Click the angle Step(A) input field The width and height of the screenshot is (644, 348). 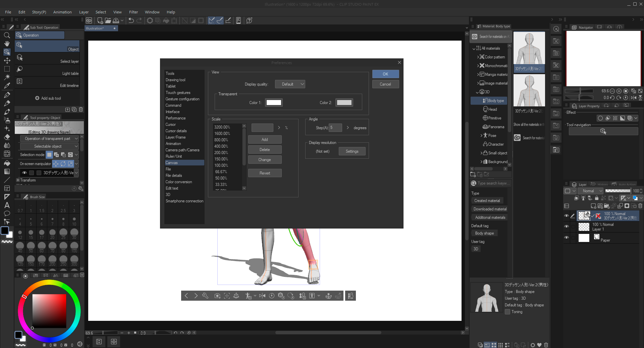(x=335, y=128)
